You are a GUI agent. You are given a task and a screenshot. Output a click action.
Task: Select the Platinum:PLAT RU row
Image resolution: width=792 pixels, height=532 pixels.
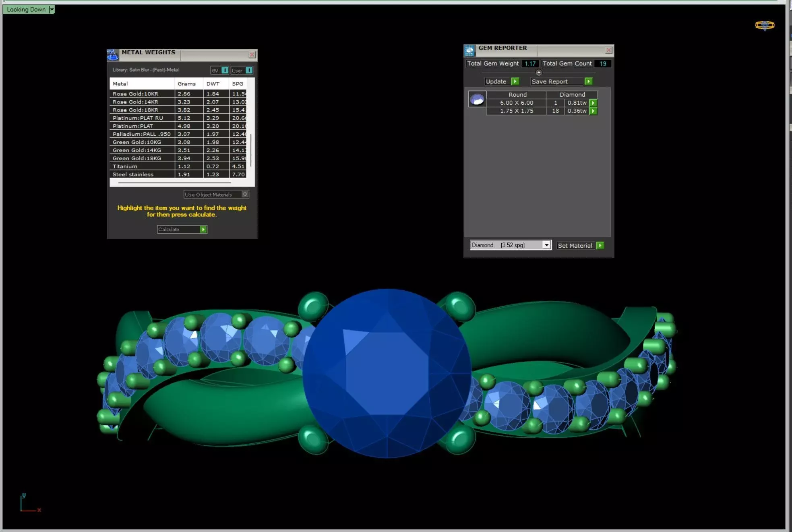pyautogui.click(x=138, y=118)
